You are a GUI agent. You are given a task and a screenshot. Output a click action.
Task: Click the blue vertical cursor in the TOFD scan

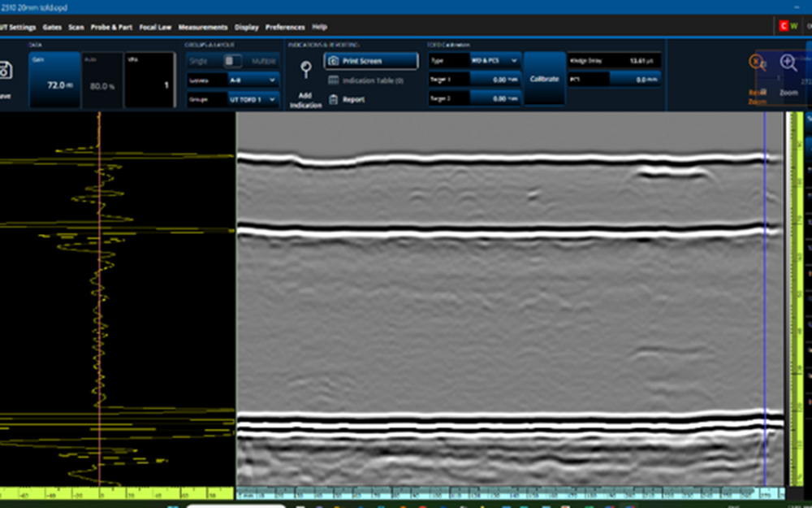click(764, 293)
